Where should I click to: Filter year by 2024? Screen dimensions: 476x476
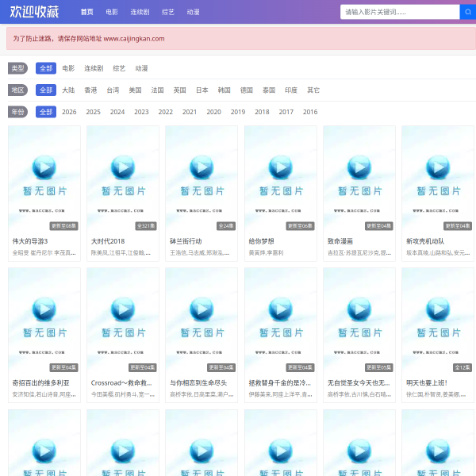coord(117,112)
